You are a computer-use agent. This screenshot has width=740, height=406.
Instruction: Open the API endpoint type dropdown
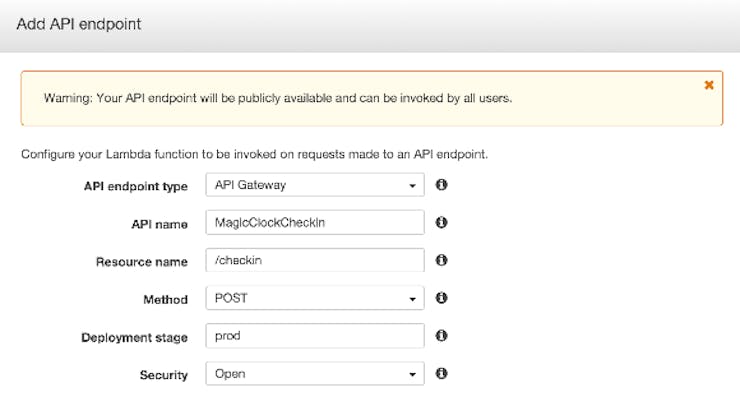315,185
